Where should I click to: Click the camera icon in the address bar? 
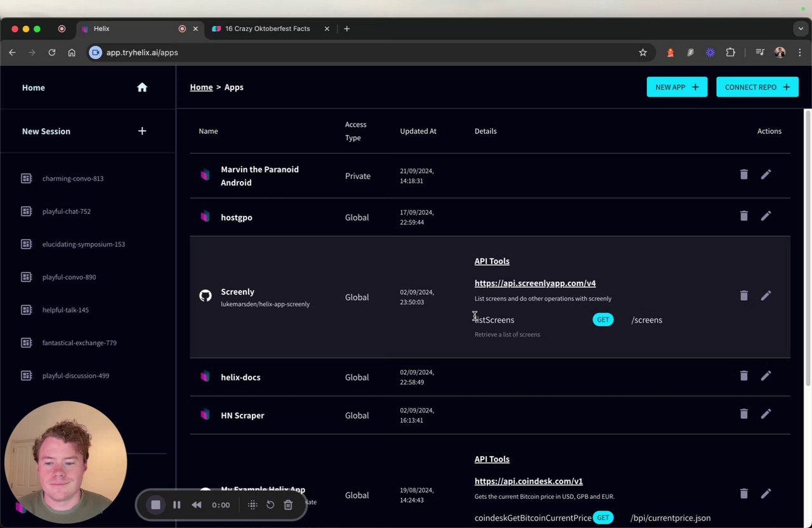pyautogui.click(x=95, y=53)
